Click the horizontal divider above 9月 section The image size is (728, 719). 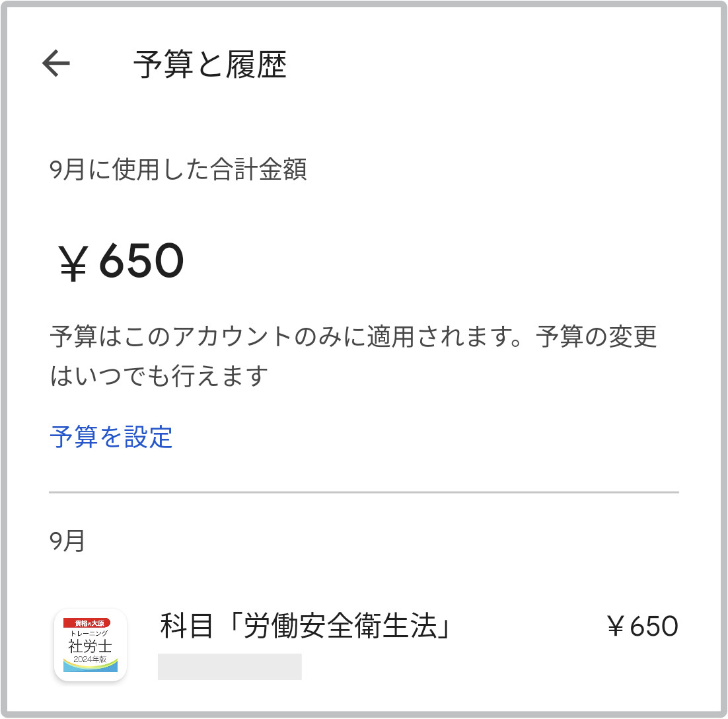tap(364, 492)
